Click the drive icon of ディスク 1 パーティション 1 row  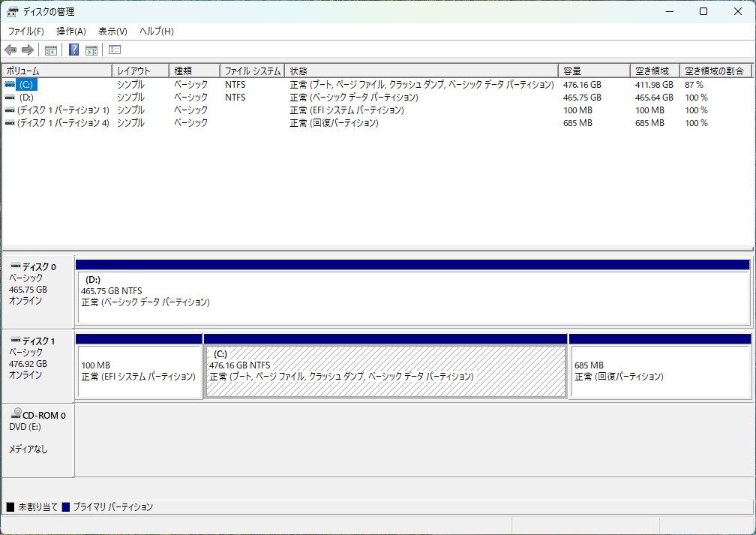coord(10,110)
